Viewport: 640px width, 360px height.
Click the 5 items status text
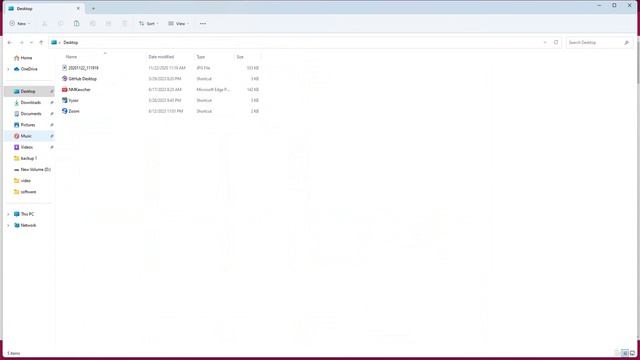pyautogui.click(x=13, y=353)
